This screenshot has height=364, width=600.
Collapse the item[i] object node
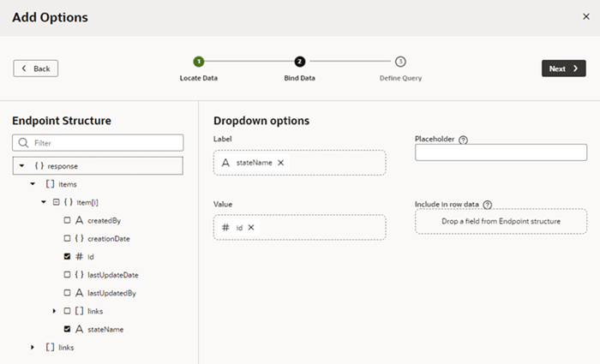click(43, 202)
